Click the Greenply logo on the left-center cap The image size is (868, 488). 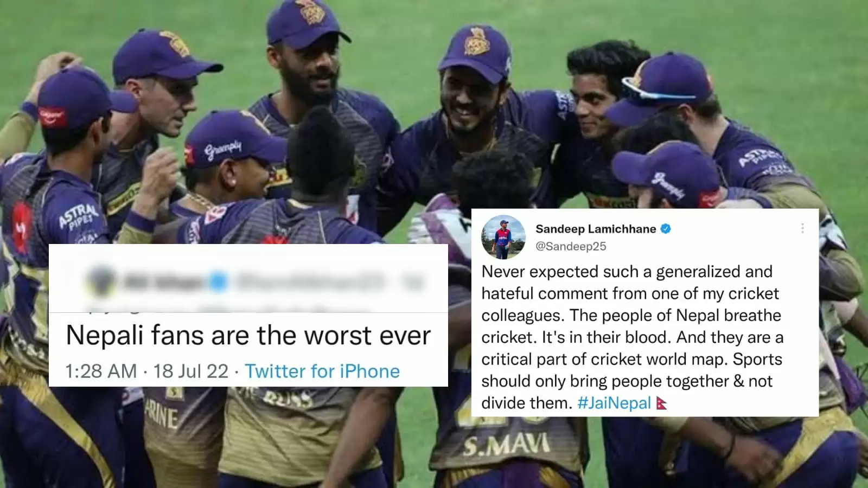[223, 150]
